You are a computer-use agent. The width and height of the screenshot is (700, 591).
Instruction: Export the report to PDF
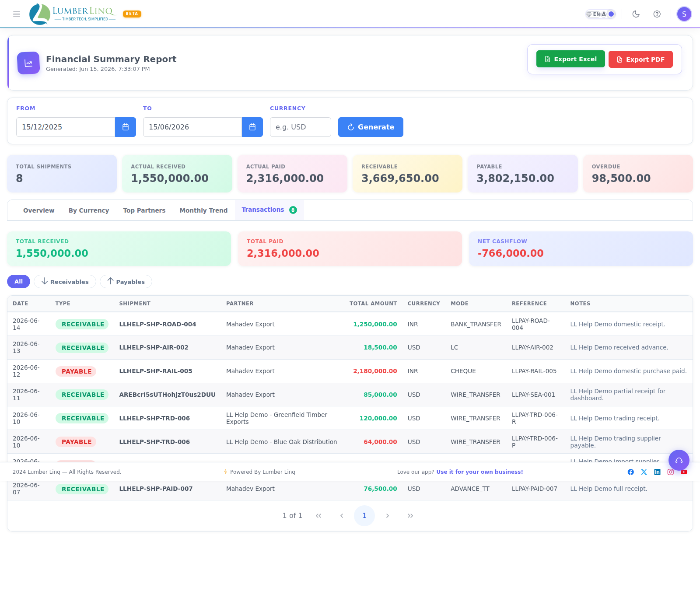coord(640,59)
